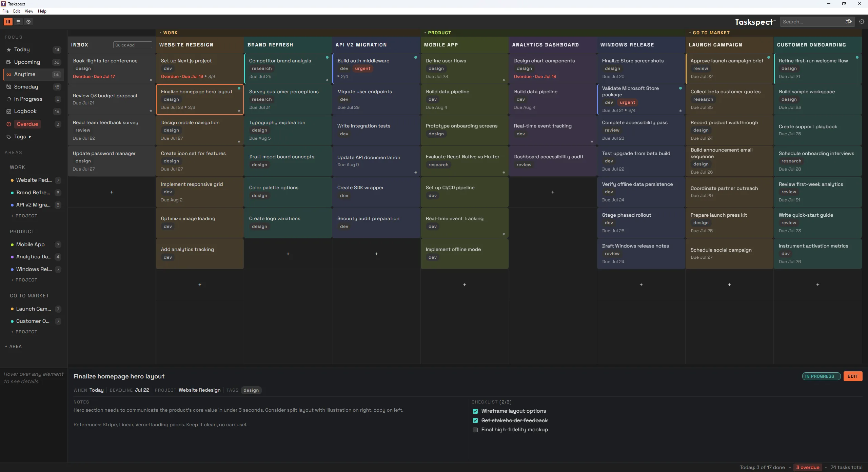The height and width of the screenshot is (472, 868).
Task: Add task in Brand Refresh column plus
Action: pos(288,254)
